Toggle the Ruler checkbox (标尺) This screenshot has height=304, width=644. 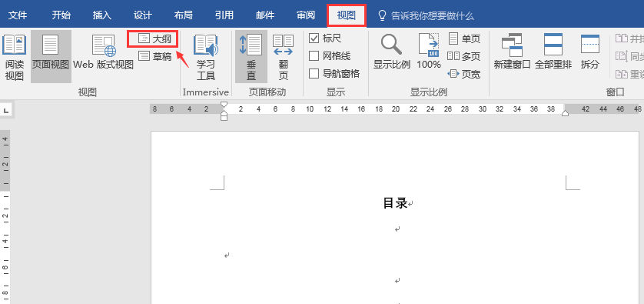pos(314,38)
